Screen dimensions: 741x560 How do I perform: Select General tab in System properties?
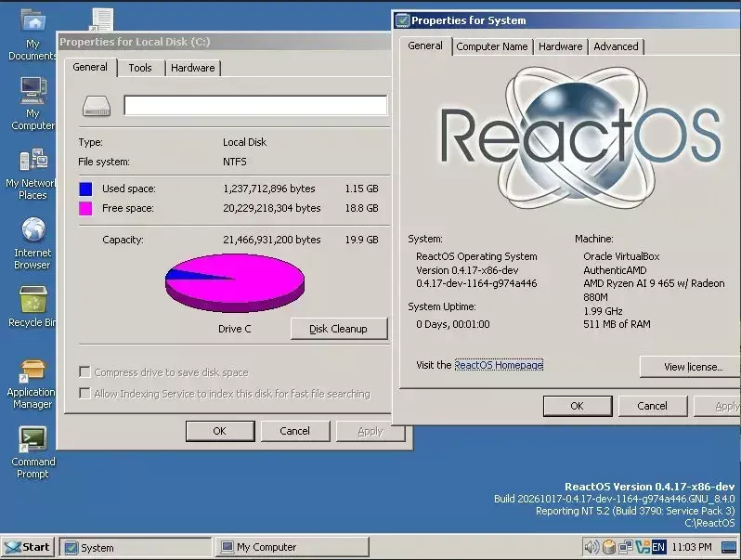(425, 46)
